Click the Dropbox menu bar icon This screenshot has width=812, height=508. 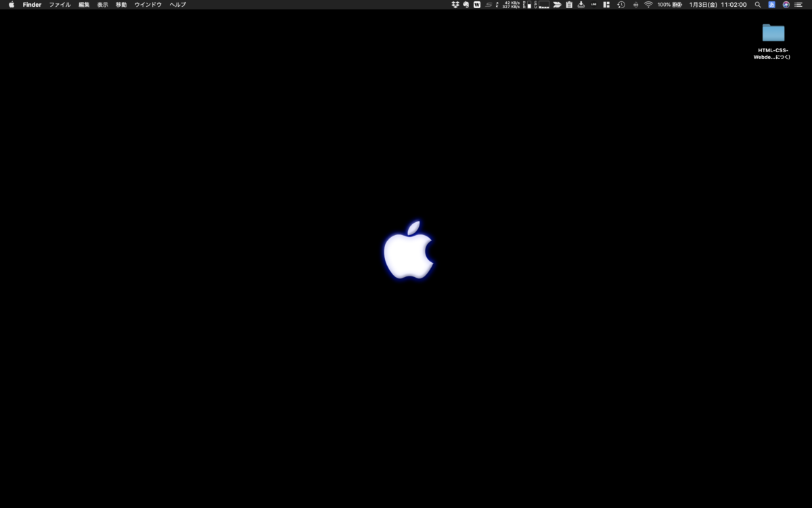tap(455, 5)
